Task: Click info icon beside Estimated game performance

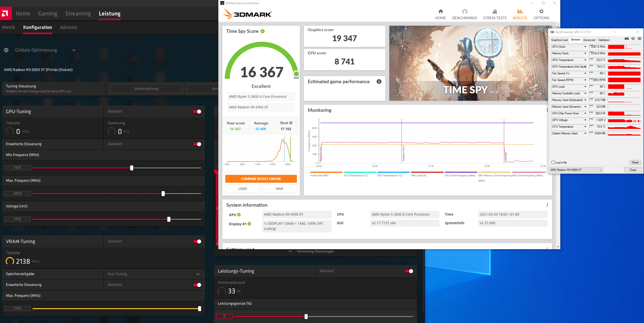Action: [x=379, y=81]
